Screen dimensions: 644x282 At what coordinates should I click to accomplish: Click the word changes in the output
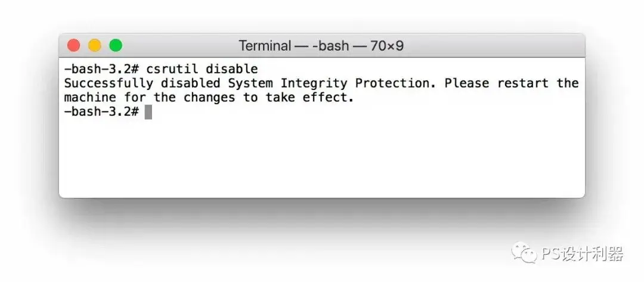(209, 98)
